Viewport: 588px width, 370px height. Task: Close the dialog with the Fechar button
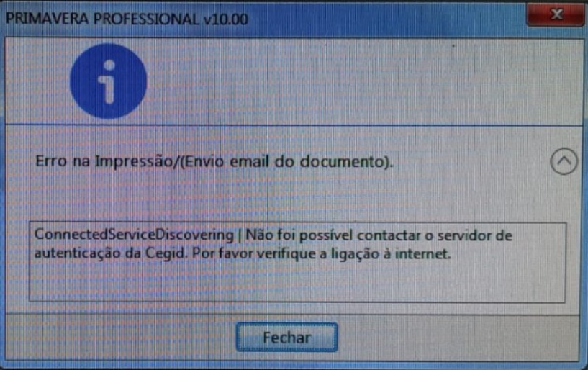click(x=286, y=338)
